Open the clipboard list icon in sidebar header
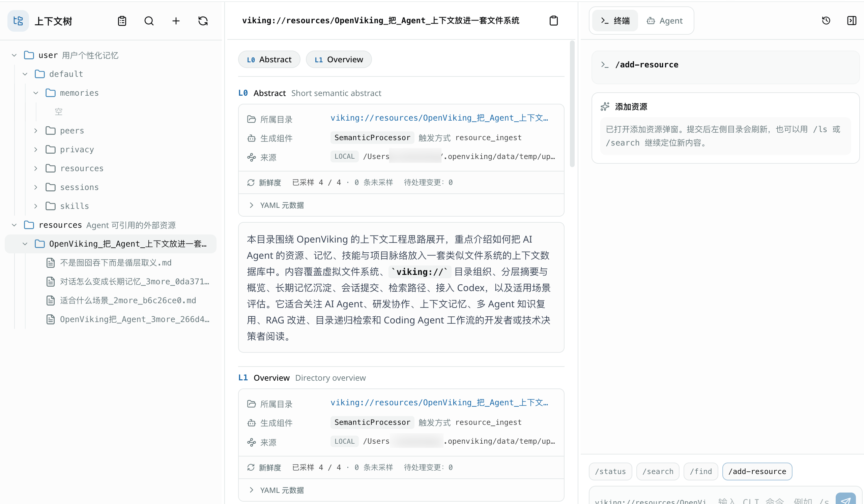 tap(122, 21)
